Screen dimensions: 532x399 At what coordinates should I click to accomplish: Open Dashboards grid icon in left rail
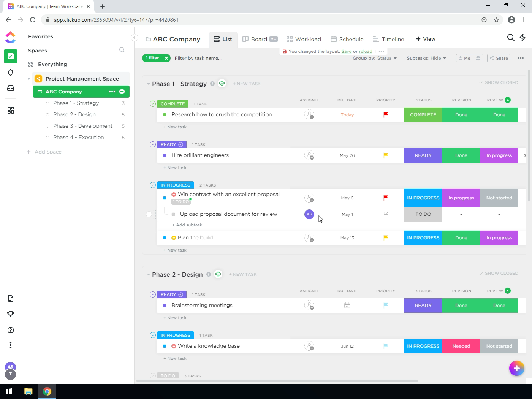(11, 110)
